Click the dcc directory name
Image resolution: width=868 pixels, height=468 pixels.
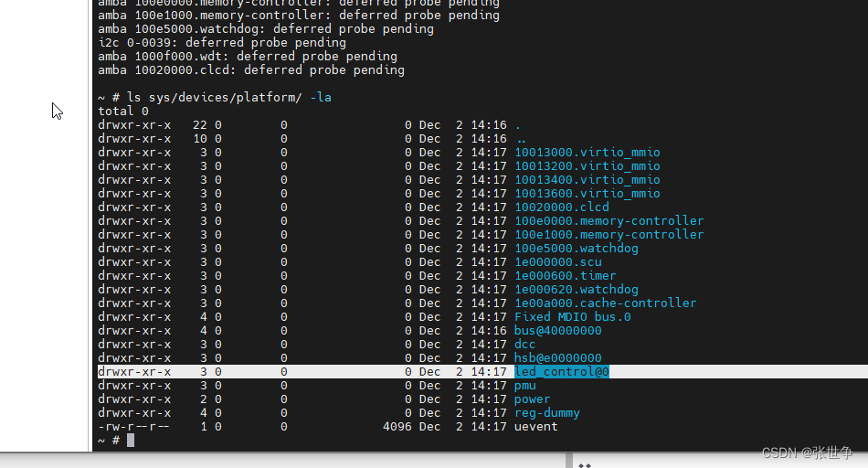click(524, 345)
